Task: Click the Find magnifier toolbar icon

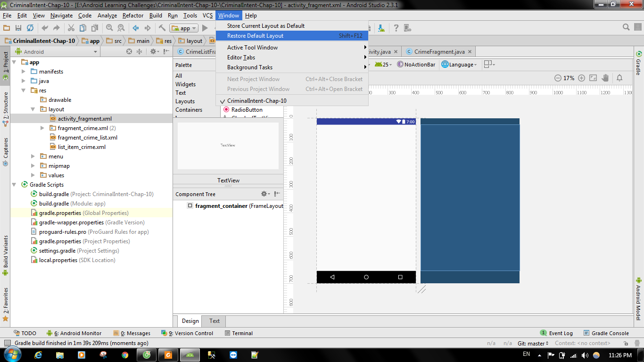Action: tap(109, 28)
